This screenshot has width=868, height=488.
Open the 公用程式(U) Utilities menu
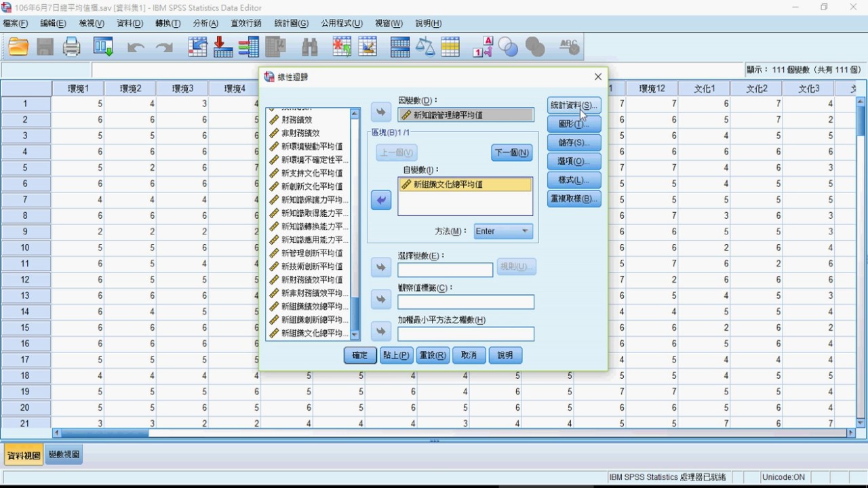(x=342, y=23)
